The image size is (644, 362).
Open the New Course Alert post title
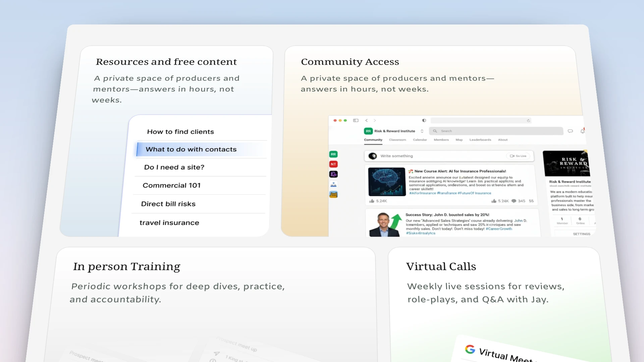click(460, 171)
